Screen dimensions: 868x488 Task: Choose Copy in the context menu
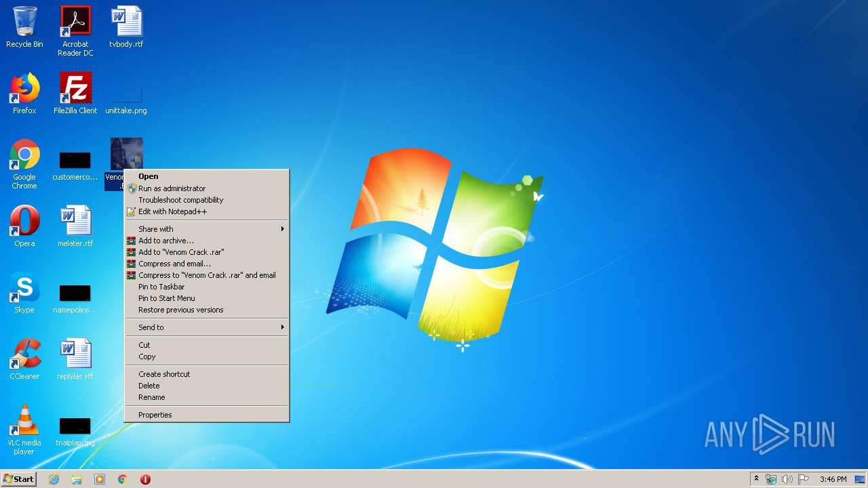(207, 357)
